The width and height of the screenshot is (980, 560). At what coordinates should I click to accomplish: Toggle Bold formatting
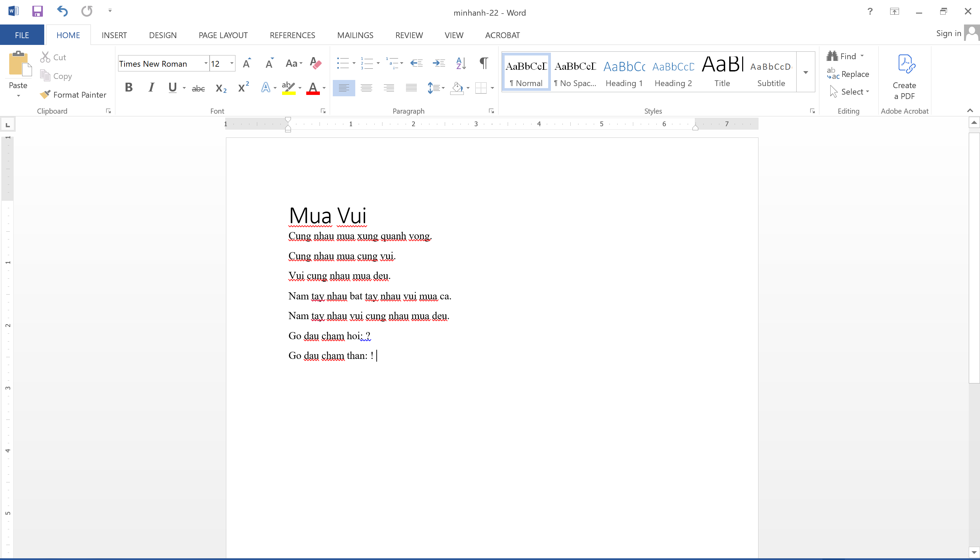pyautogui.click(x=129, y=88)
